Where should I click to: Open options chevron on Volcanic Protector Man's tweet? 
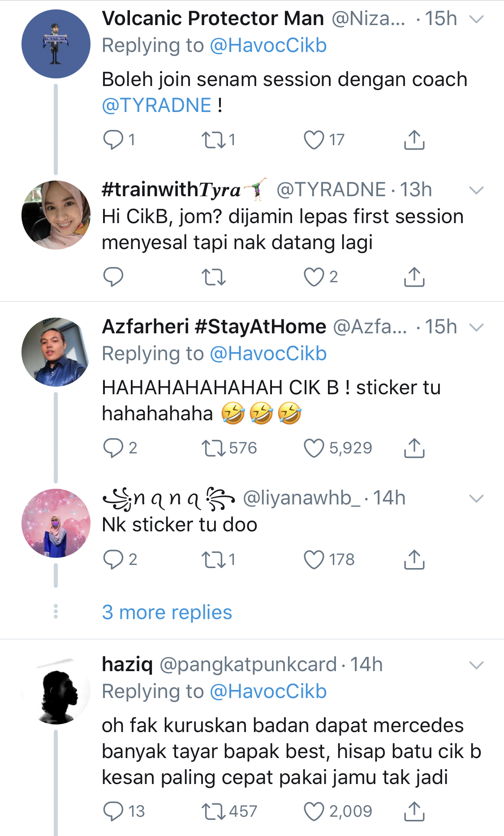(x=476, y=19)
